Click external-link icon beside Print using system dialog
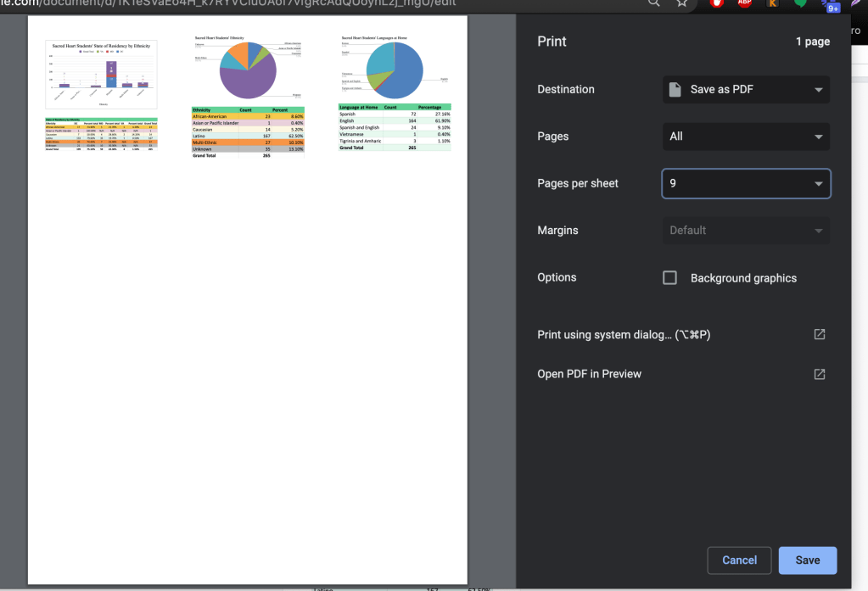This screenshot has width=868, height=591. click(x=819, y=335)
